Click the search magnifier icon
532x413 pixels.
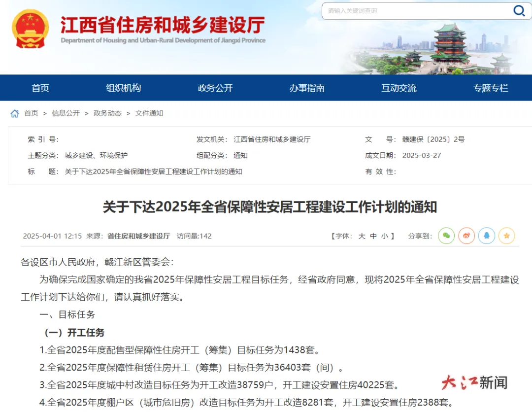519,11
